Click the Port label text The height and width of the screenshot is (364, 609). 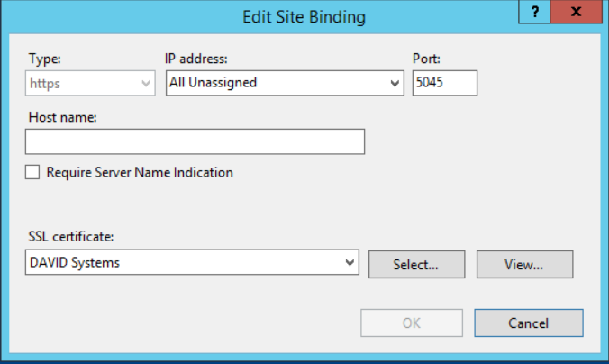click(x=425, y=59)
